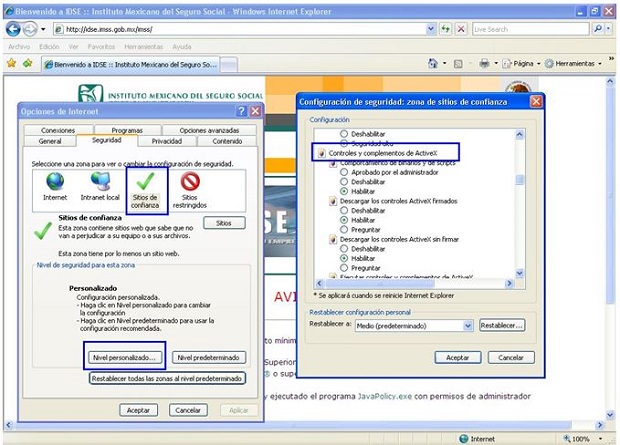Open the Favorites star icon
This screenshot has width=620, height=445.
[11, 63]
